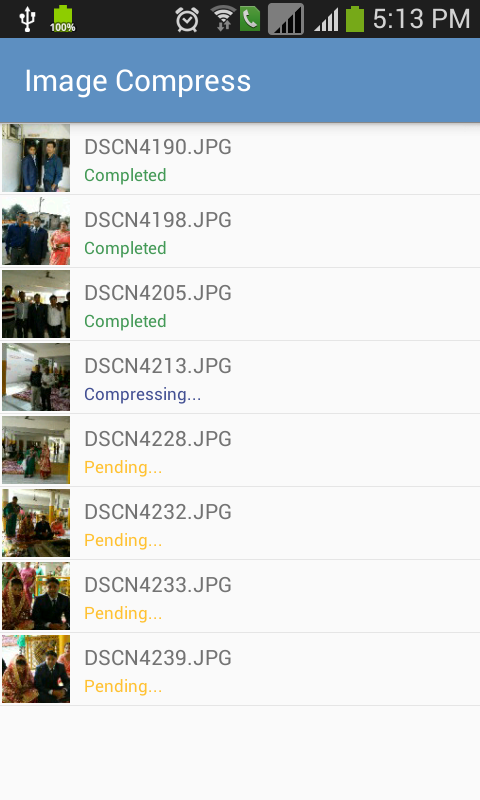Tap the 100% battery indicator icon
The height and width of the screenshot is (800, 480).
click(62, 19)
